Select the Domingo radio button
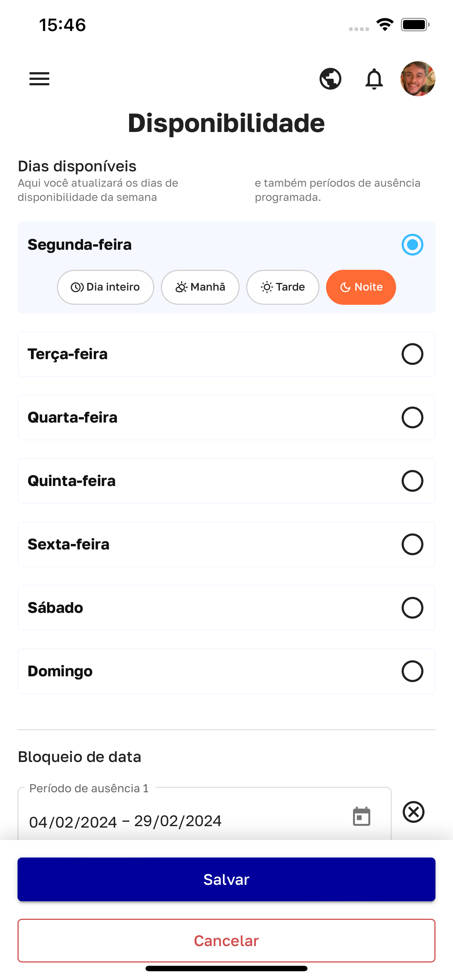 pos(412,672)
